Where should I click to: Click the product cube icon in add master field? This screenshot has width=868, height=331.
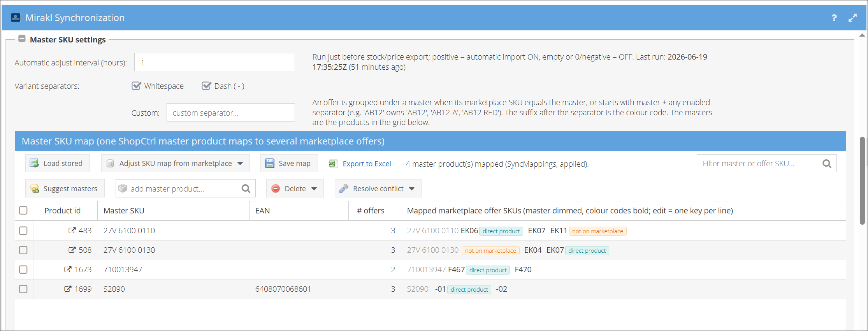coord(123,188)
